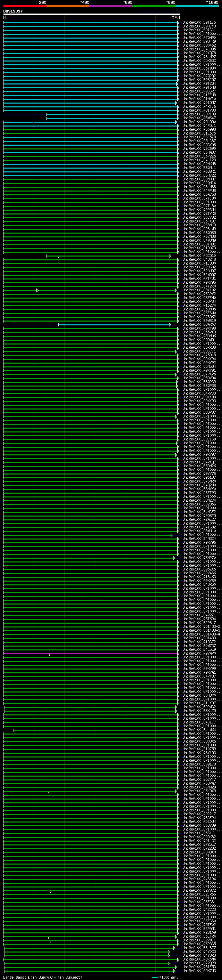Select the label UniRef100_B3L8T7
Image resolution: width=222 pixels, height=980 pixels.
(x=199, y=948)
